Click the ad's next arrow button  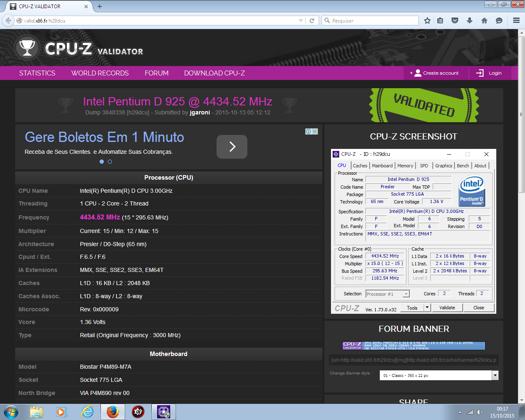click(x=232, y=146)
